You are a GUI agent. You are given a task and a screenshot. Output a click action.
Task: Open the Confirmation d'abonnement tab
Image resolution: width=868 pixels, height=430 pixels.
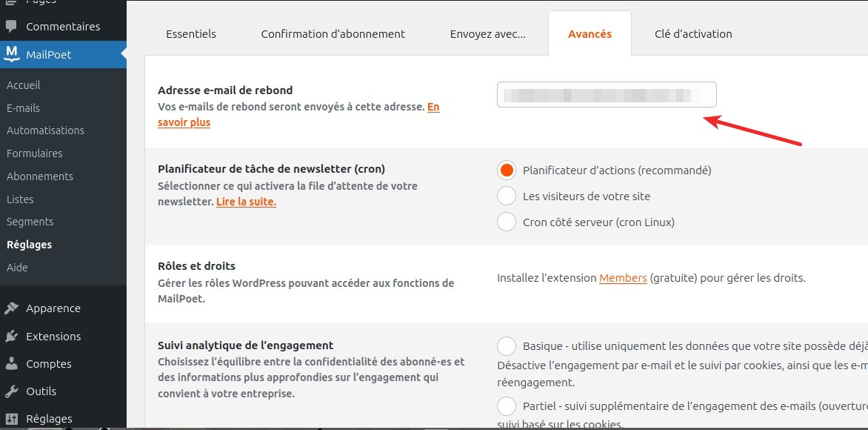click(333, 34)
